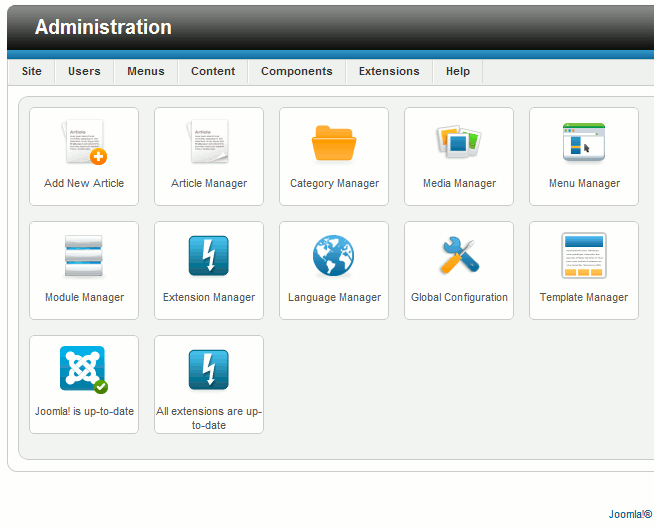Open the Template Manager icon
This screenshot has height=527, width=654.
584,258
